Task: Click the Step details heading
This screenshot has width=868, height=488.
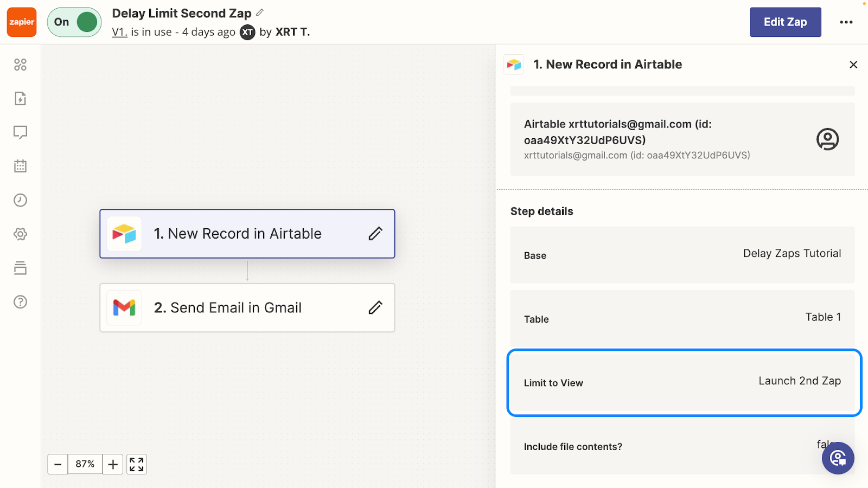Action: [541, 211]
